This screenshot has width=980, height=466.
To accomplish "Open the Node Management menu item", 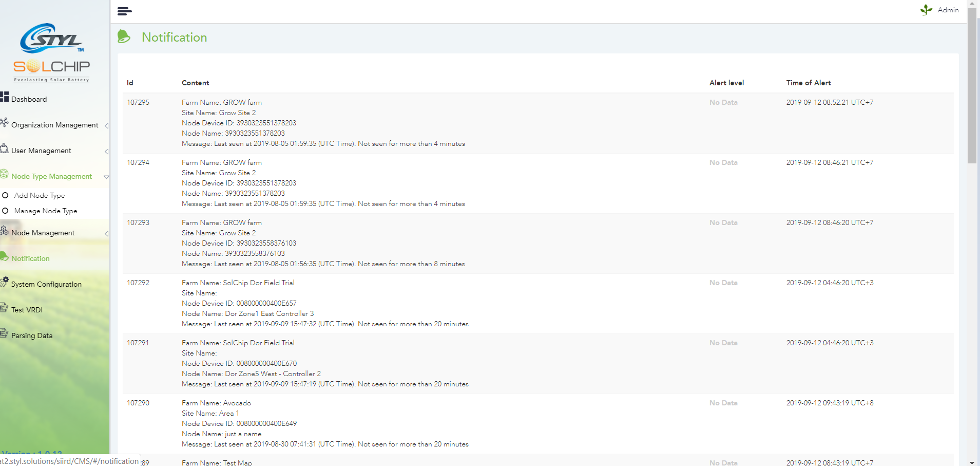I will pos(43,233).
